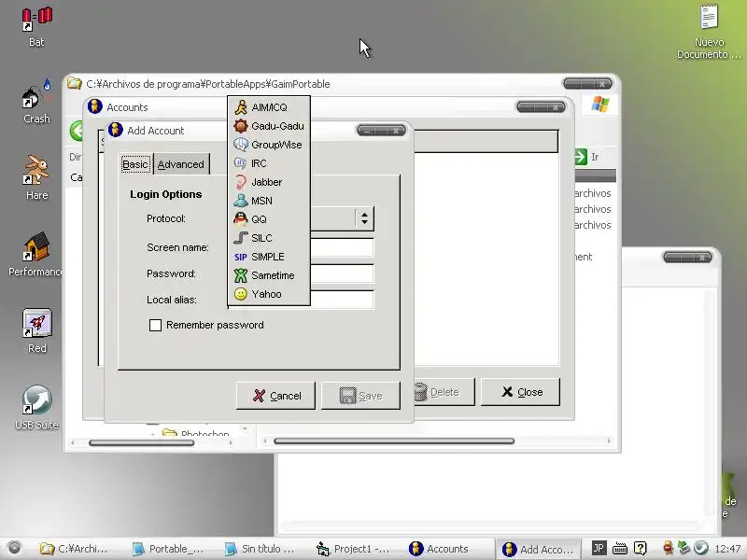Switch to C:\Archi... taskbar button
Image resolution: width=747 pixels, height=560 pixels.
point(74,549)
